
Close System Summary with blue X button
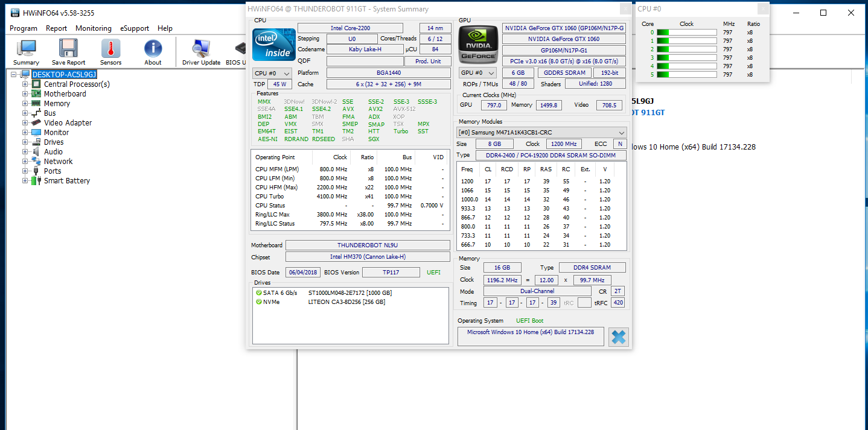(618, 337)
